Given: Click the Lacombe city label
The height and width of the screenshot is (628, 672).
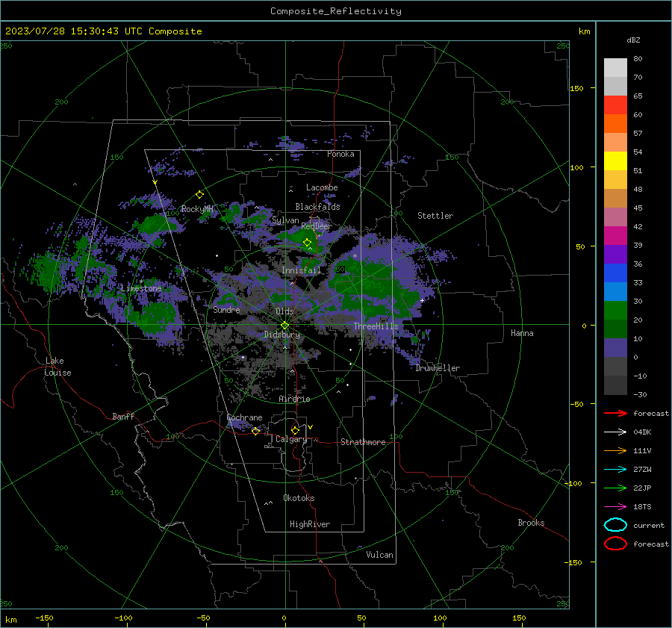Looking at the screenshot, I should (322, 187).
